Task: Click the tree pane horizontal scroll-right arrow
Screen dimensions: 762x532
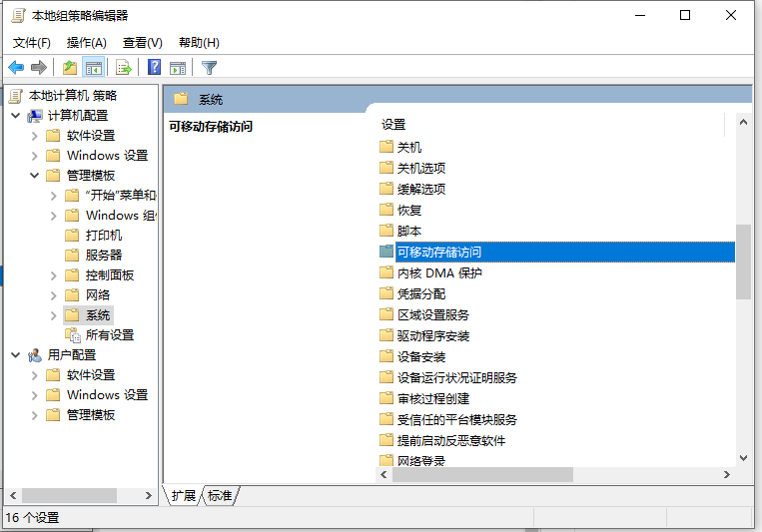Action: click(x=148, y=495)
